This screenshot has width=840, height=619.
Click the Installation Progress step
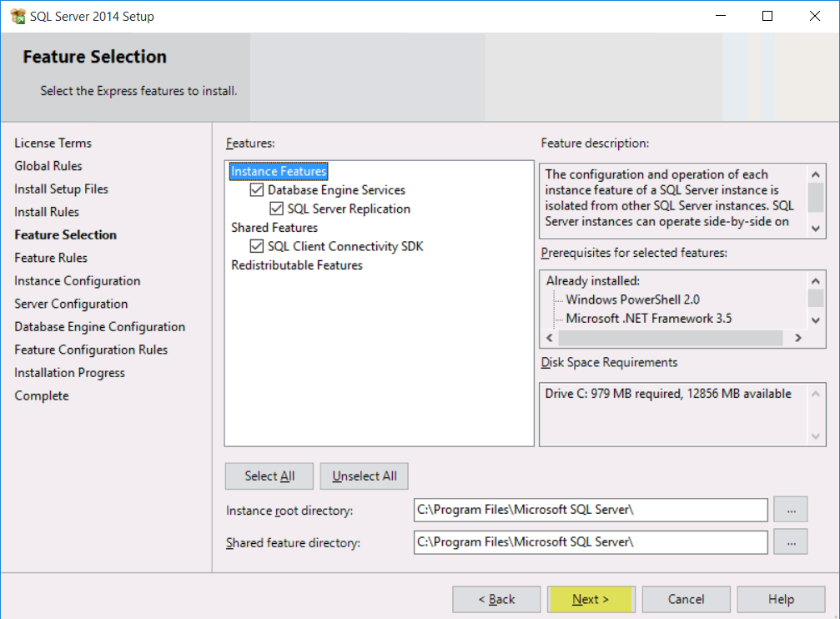[x=69, y=373]
